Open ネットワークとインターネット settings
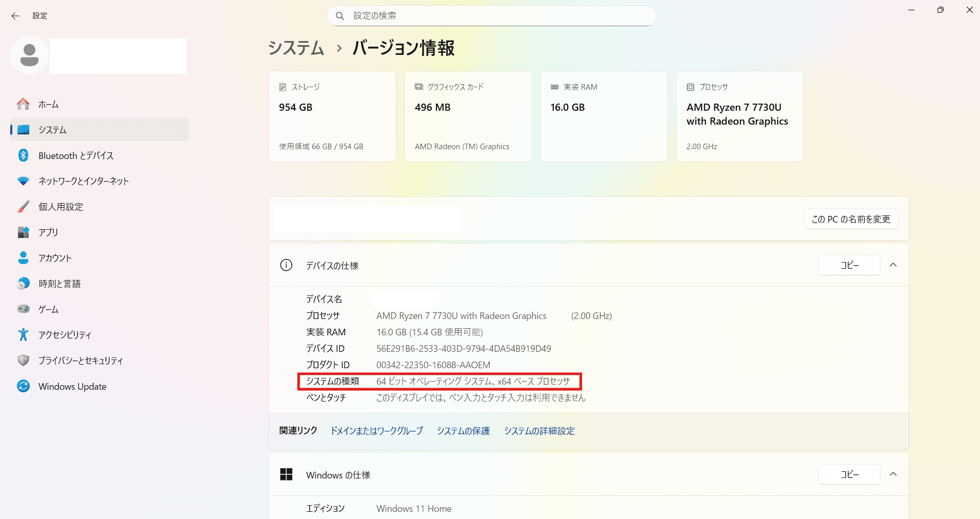Screen dimensions: 980x519 tap(99, 181)
